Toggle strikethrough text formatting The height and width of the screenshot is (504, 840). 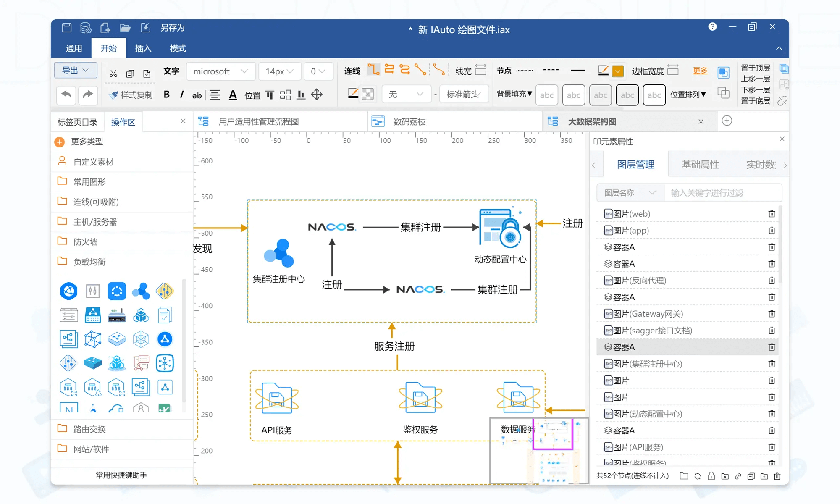click(x=197, y=95)
